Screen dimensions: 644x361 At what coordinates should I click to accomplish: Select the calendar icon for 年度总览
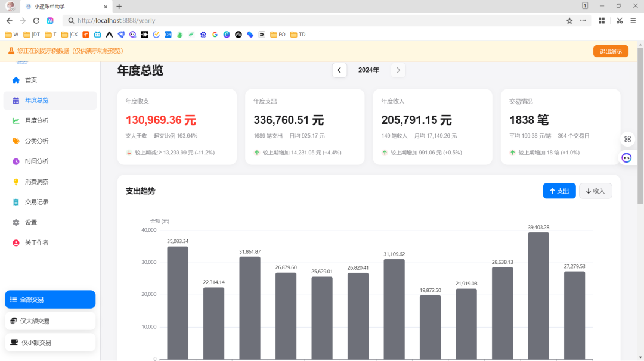tap(16, 101)
